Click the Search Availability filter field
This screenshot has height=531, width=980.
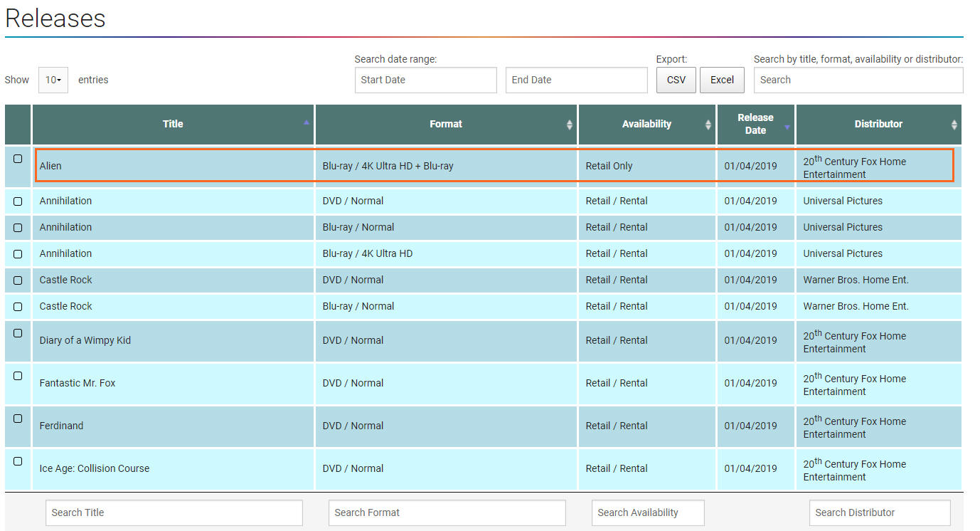(x=647, y=512)
